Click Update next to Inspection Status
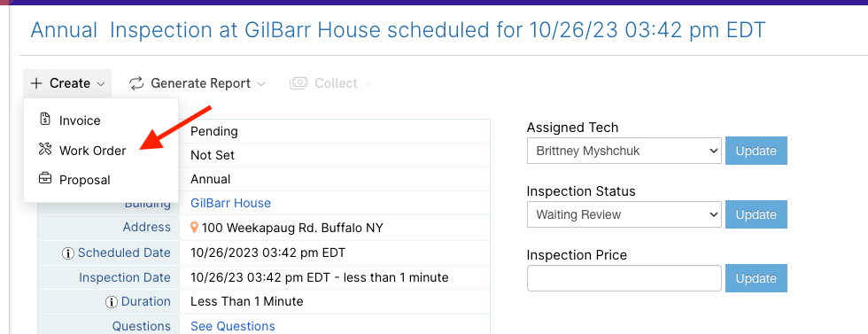This screenshot has height=334, width=868. click(x=756, y=214)
